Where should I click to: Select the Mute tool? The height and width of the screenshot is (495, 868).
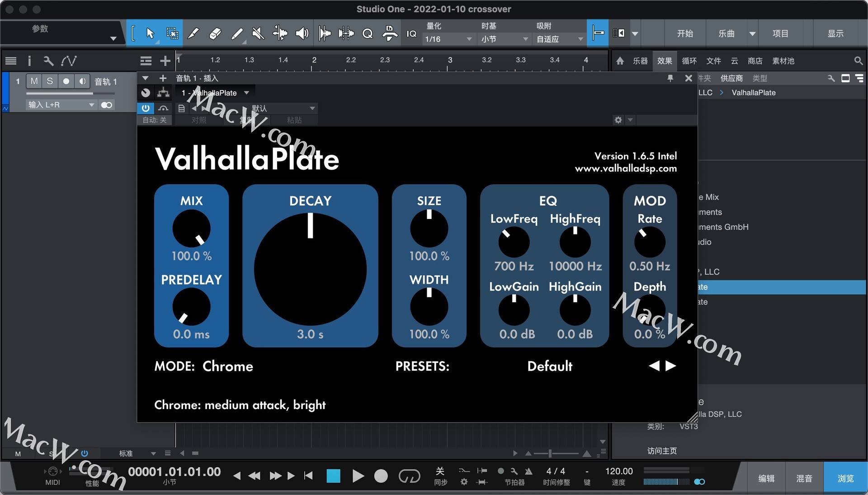pos(258,33)
